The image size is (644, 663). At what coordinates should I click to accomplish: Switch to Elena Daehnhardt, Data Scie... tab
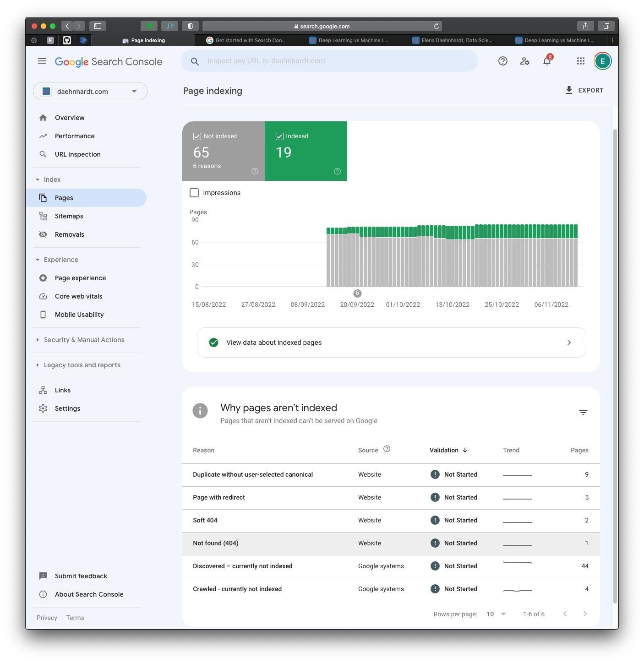click(452, 40)
